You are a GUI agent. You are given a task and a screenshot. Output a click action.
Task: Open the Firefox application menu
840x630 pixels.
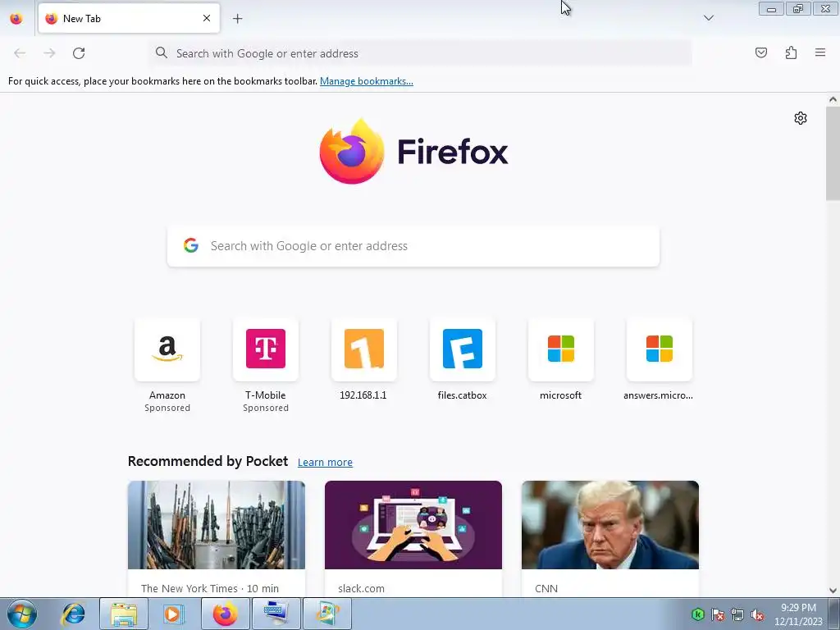pyautogui.click(x=820, y=52)
